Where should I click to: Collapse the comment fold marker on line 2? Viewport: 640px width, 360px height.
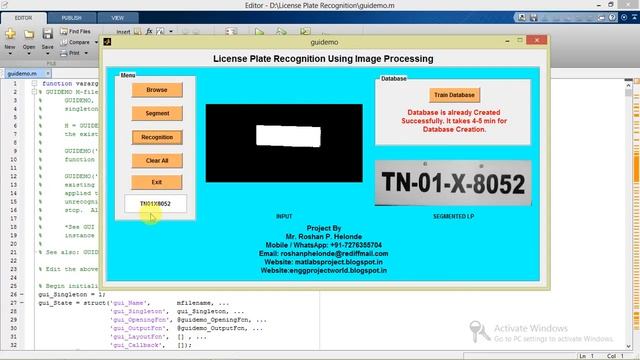[x=34, y=92]
